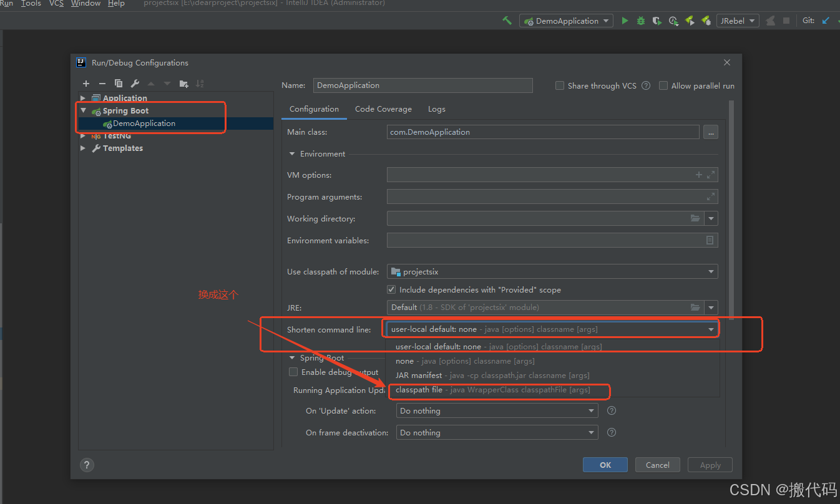The image size is (840, 504).
Task: Click the Build project hammer icon
Action: (507, 21)
